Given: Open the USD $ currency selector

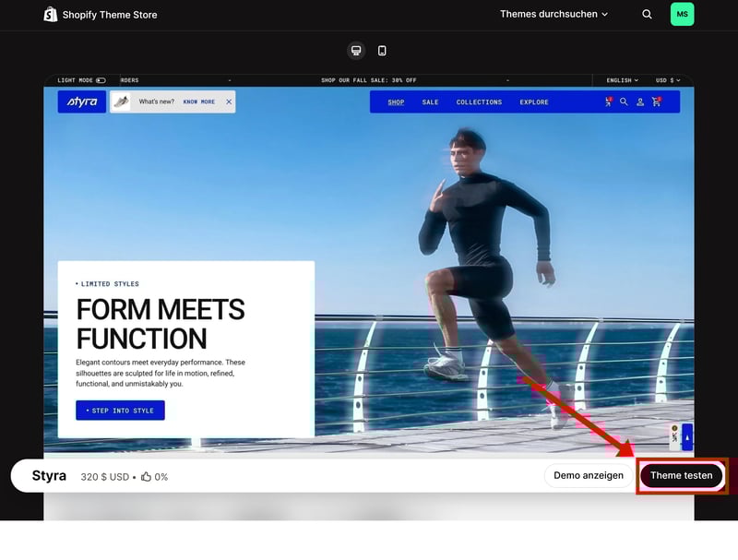Looking at the screenshot, I should [667, 80].
